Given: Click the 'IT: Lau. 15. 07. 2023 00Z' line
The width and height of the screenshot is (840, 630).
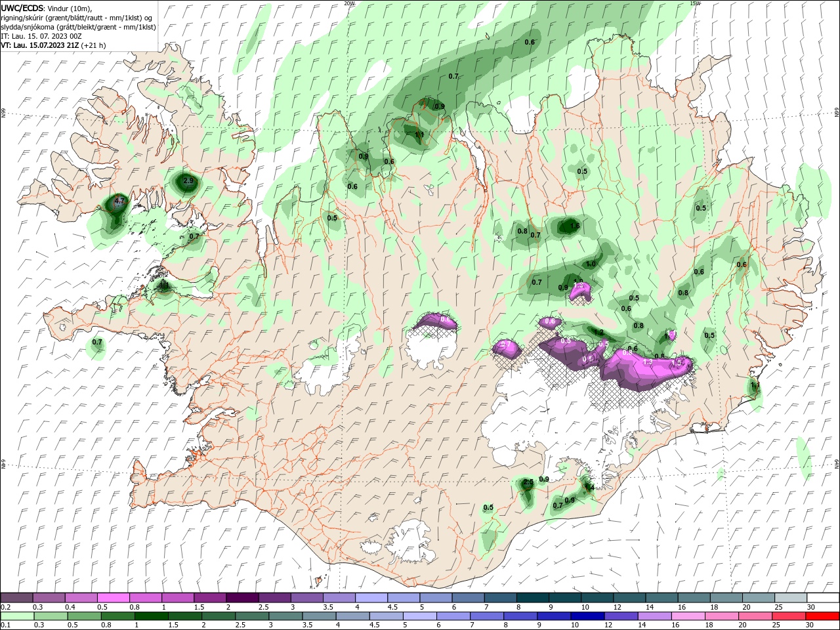Looking at the screenshot, I should click(43, 35).
